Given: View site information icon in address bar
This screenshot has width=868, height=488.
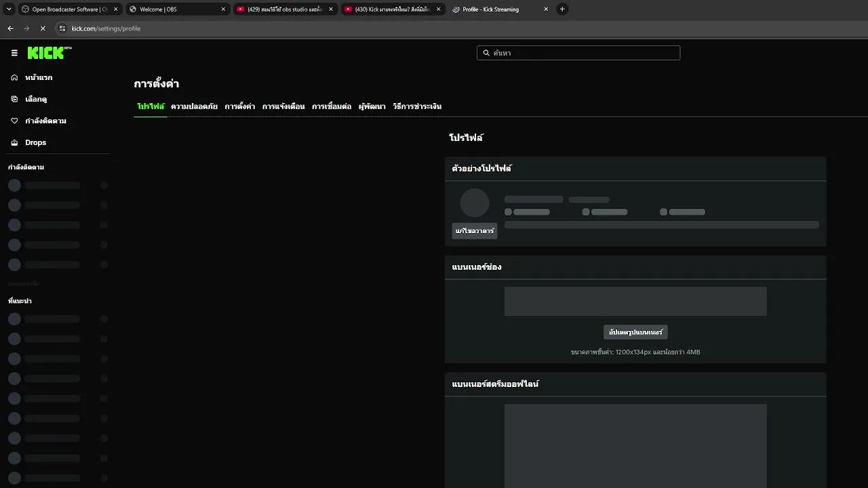Looking at the screenshot, I should (62, 28).
